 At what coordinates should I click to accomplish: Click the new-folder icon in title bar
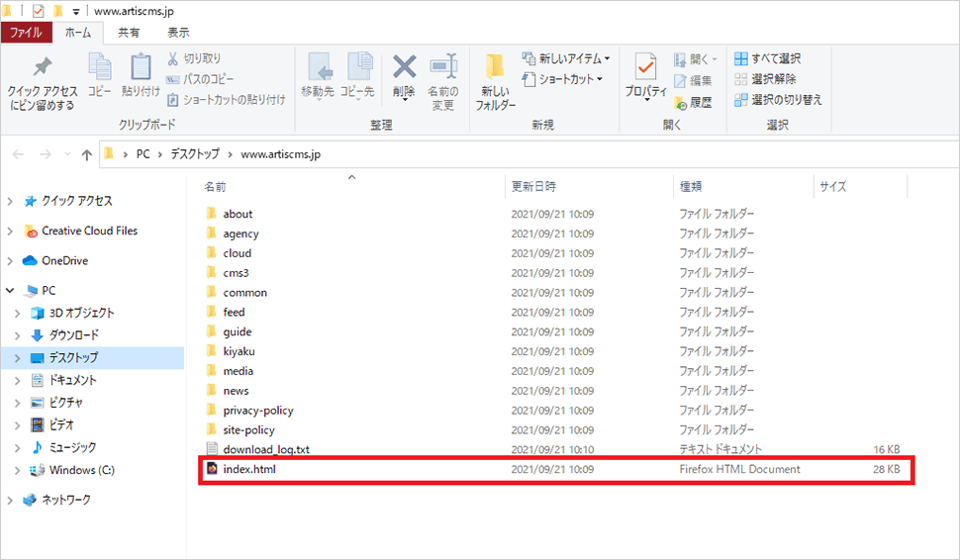click(x=58, y=11)
